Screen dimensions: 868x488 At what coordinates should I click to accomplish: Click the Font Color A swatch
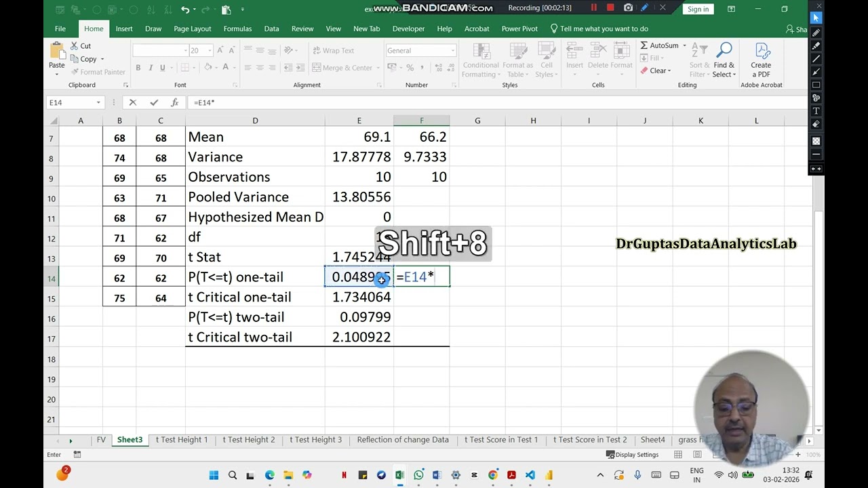226,68
